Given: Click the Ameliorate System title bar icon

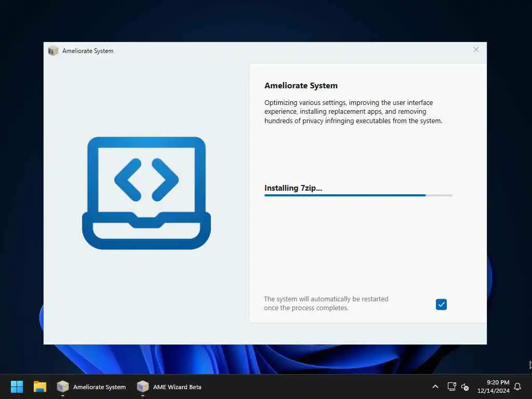Looking at the screenshot, I should point(53,51).
